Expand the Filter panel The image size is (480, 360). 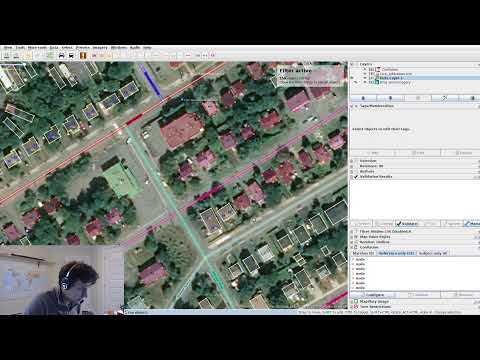coord(352,231)
